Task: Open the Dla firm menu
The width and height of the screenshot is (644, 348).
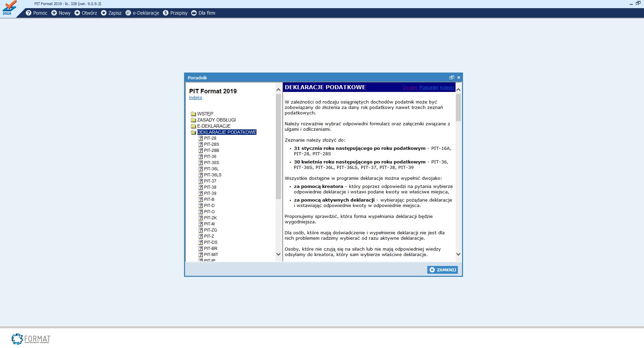Action: tap(203, 13)
